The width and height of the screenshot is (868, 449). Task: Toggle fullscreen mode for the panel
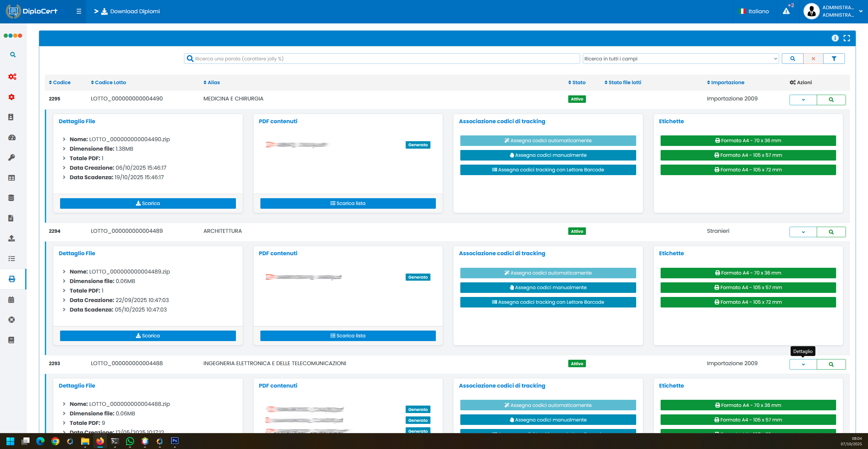(x=847, y=38)
